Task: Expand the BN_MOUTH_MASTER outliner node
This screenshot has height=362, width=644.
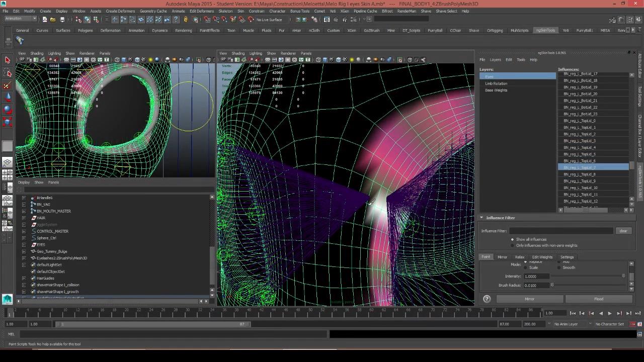Action: click(x=24, y=211)
